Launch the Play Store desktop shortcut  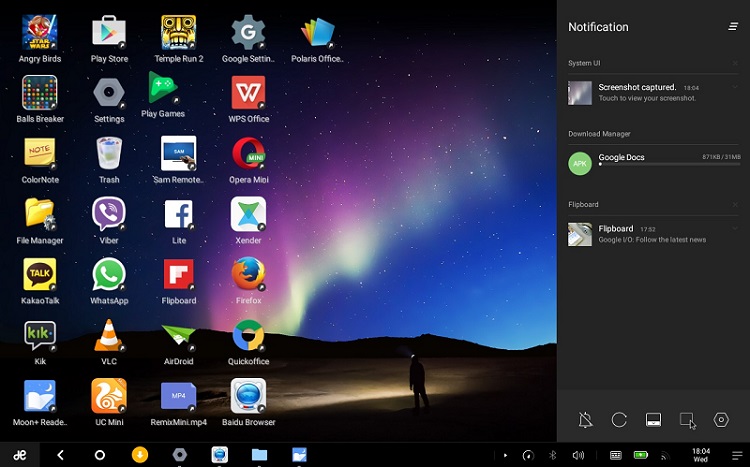pyautogui.click(x=109, y=33)
